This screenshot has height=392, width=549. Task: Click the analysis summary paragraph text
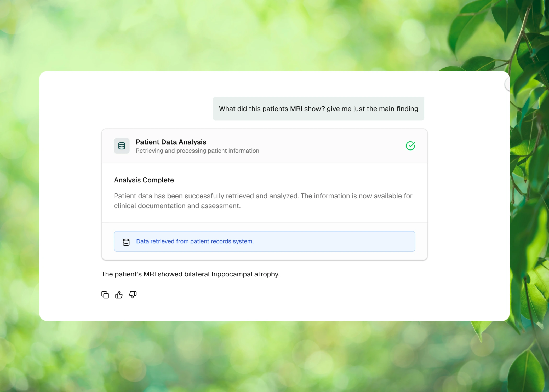263,201
